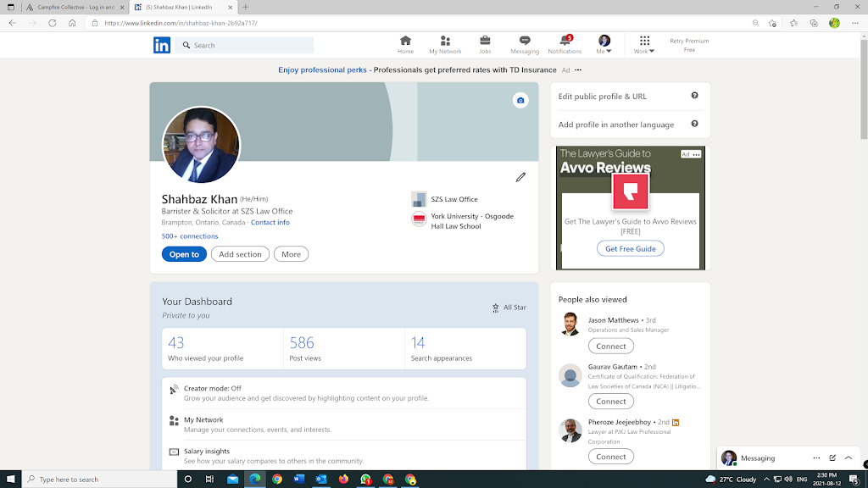Expand the Messaging overlay with the chevron
This screenshot has width=868, height=488.
[x=848, y=458]
